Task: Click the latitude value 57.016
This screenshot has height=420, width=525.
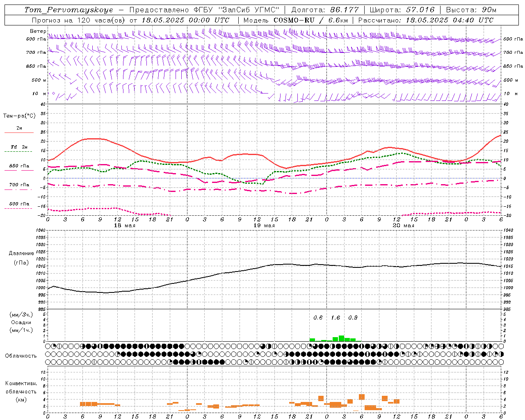Action: (x=420, y=10)
